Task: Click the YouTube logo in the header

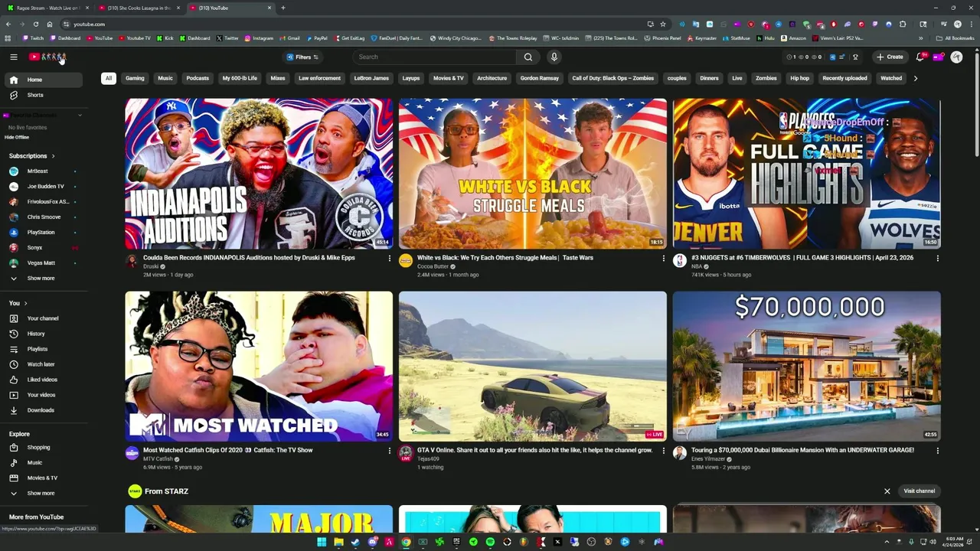Action: (47, 57)
